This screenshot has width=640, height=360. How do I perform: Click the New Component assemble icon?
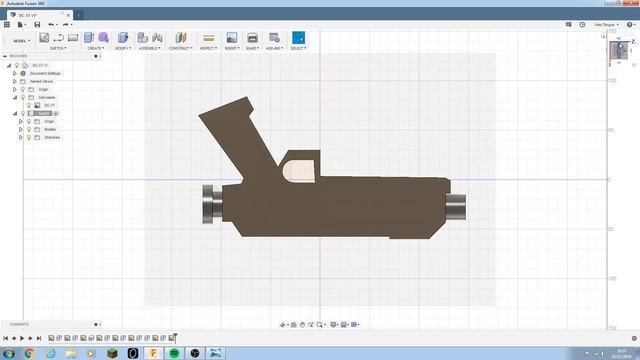(x=142, y=38)
